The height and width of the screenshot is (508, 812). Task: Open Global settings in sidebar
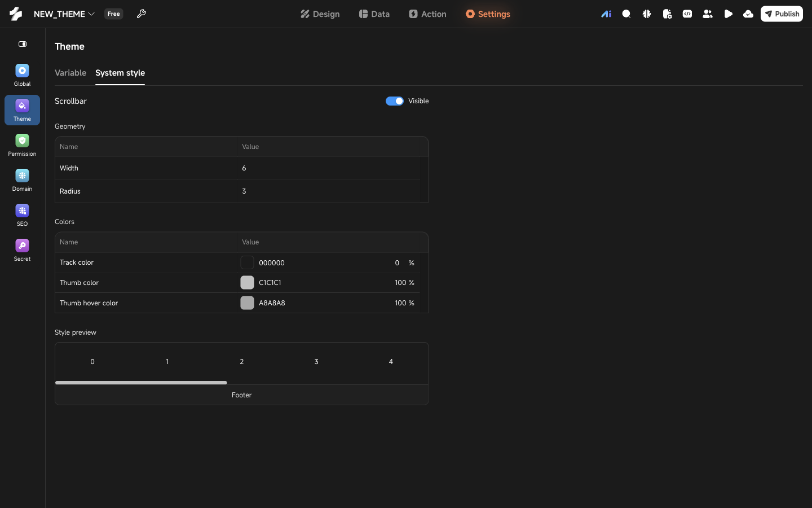pos(22,75)
